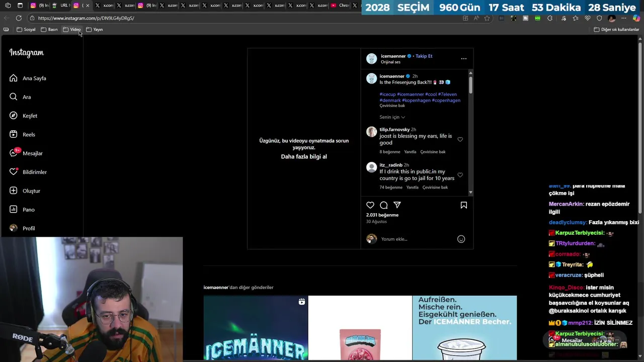The image size is (644, 362).
Task: Open Keşfet compass icon
Action: tap(14, 116)
